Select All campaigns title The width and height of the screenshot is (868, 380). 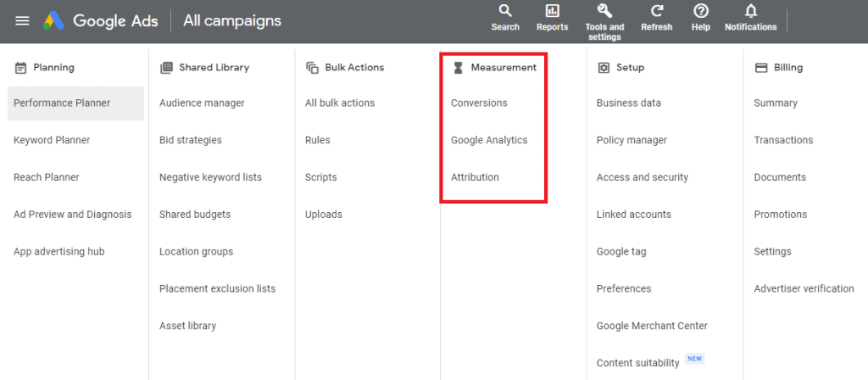click(232, 21)
